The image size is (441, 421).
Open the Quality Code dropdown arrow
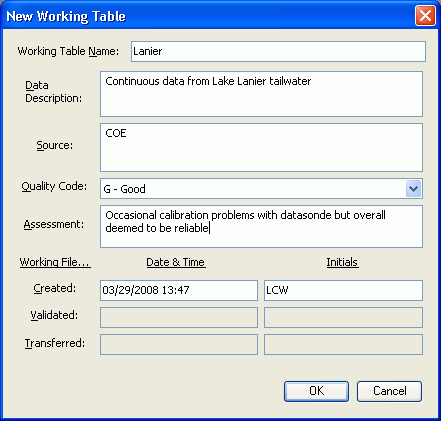point(413,189)
